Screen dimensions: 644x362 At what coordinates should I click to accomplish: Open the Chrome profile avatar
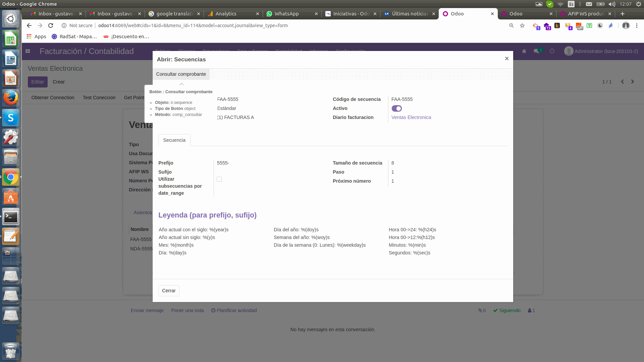(x=626, y=25)
